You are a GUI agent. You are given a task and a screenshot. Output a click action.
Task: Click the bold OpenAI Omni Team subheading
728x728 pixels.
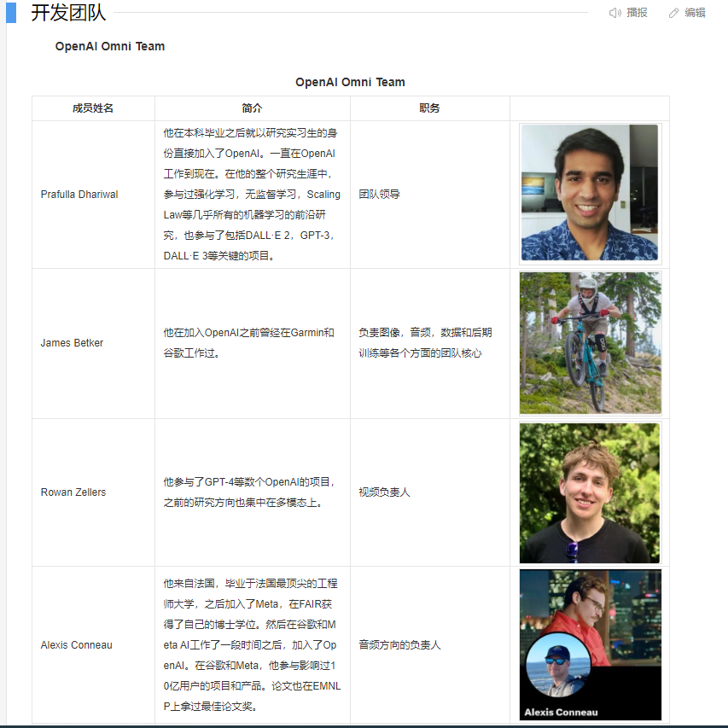pos(110,46)
